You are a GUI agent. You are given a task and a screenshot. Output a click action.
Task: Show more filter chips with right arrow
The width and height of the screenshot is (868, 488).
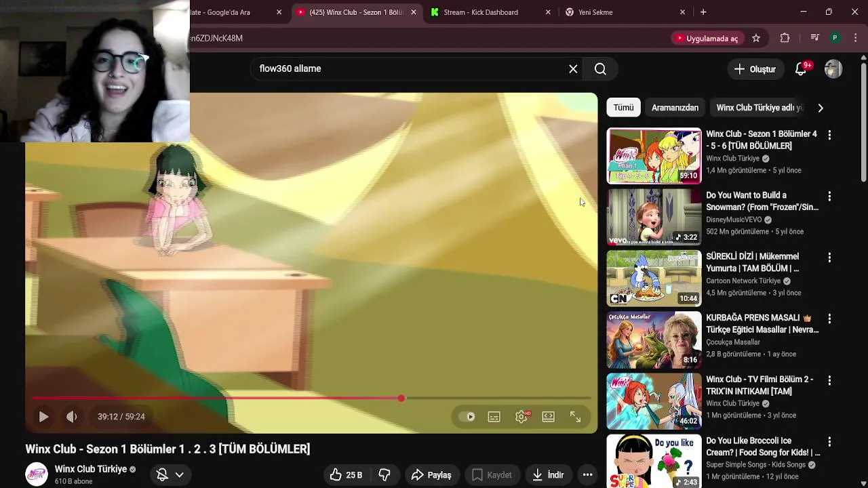(x=821, y=108)
